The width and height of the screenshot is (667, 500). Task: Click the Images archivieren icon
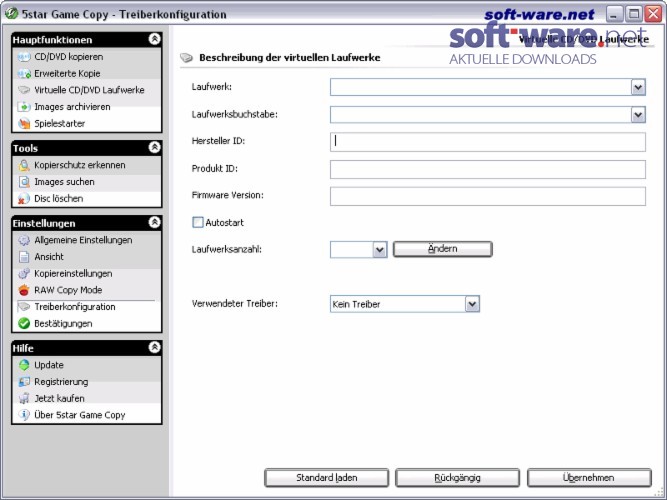24,107
